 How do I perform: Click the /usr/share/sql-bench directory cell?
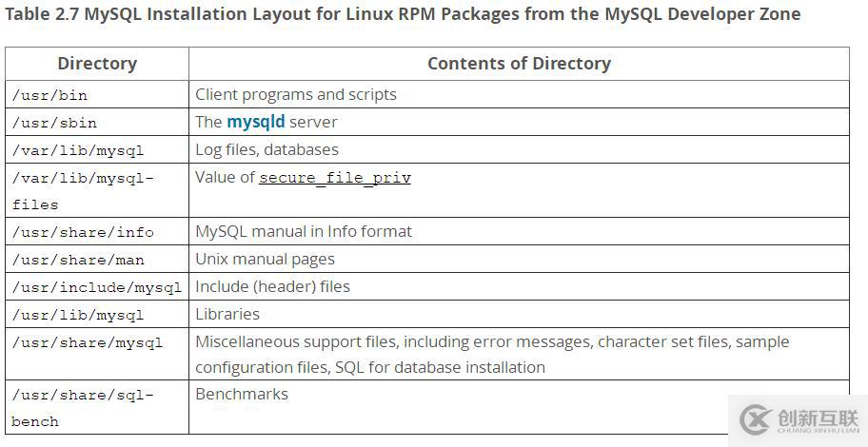[82, 408]
